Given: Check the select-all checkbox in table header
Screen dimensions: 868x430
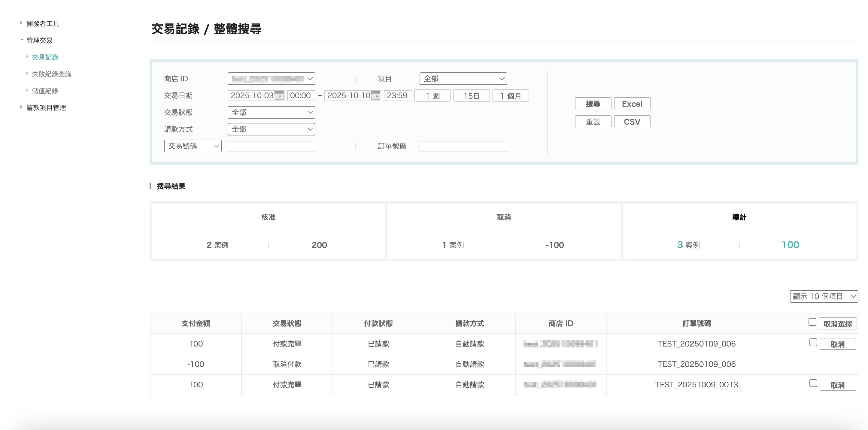Looking at the screenshot, I should [x=812, y=322].
